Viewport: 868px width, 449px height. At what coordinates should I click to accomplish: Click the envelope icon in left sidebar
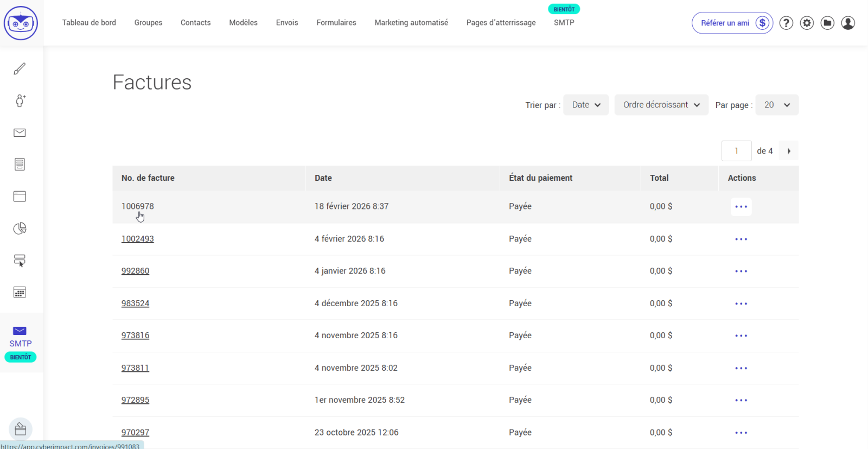(x=20, y=133)
